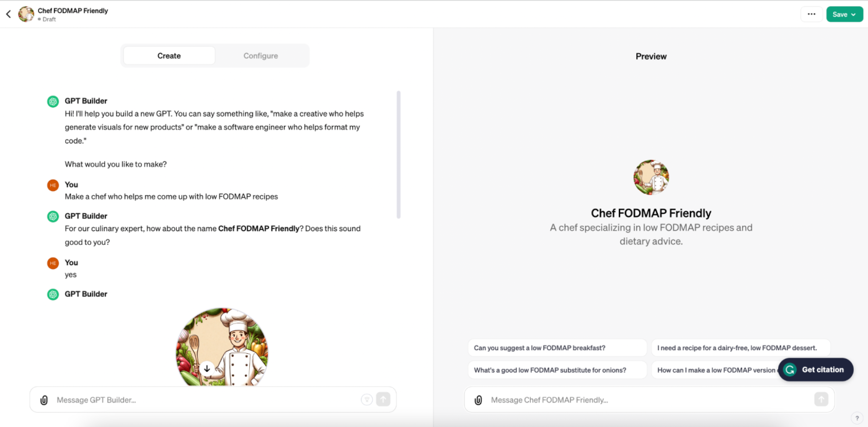Open the three-dots more options menu
Screen dimensions: 868x427
pos(812,14)
